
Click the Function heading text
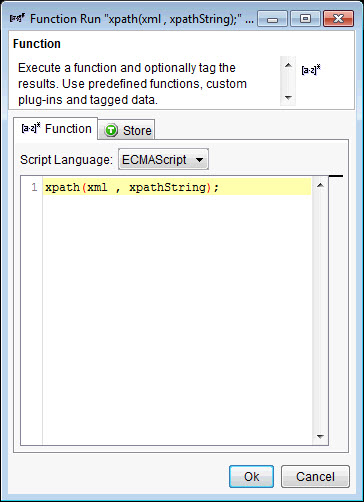click(37, 44)
